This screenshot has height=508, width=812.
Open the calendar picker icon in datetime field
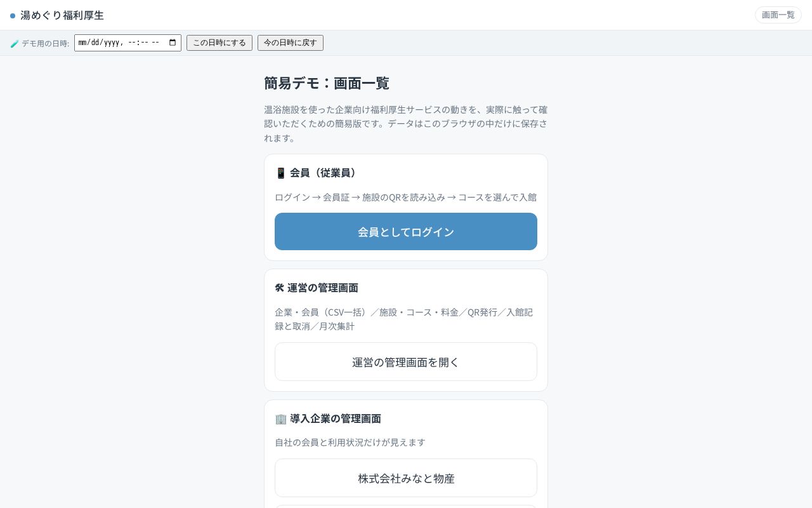(x=173, y=43)
